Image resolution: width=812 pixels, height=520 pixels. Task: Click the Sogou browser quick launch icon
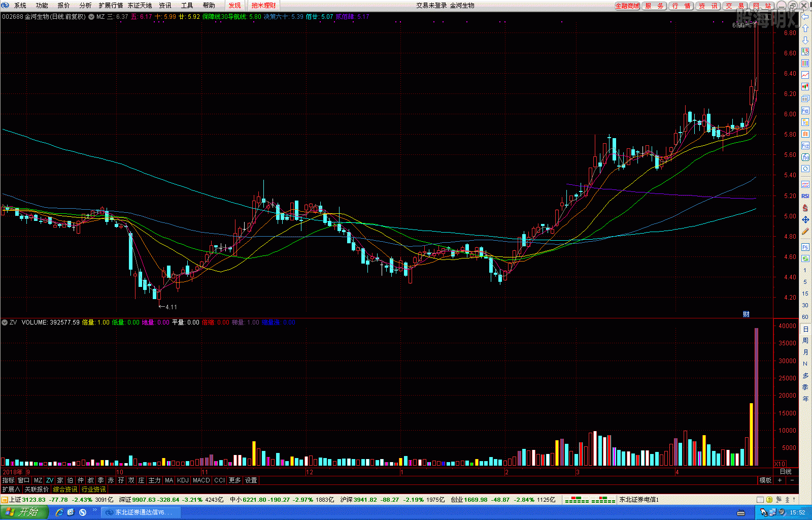tap(83, 512)
